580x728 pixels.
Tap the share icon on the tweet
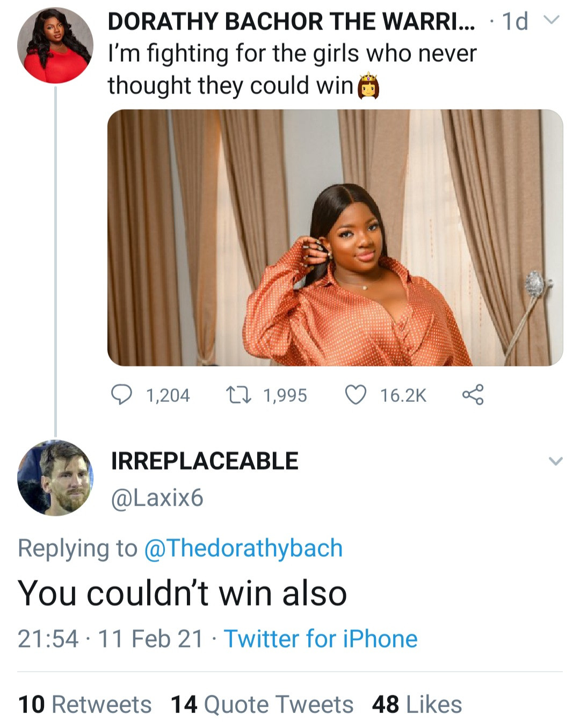473,395
